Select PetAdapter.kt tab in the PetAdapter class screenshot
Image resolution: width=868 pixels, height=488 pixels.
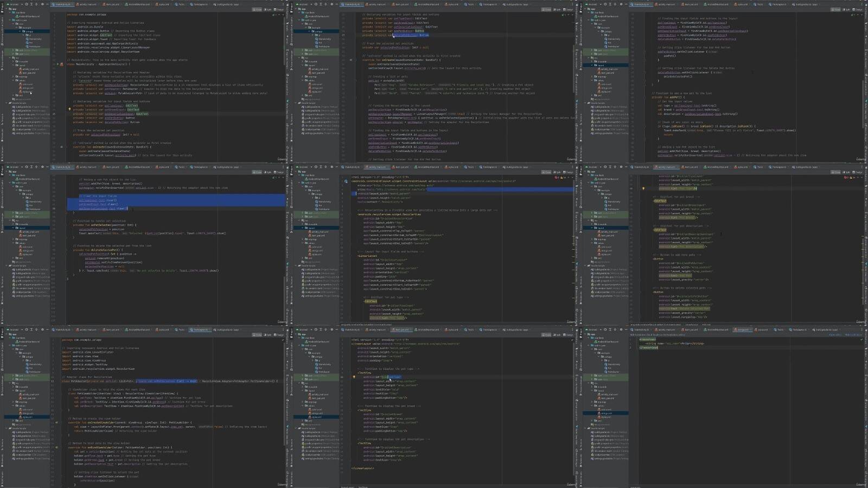200,329
